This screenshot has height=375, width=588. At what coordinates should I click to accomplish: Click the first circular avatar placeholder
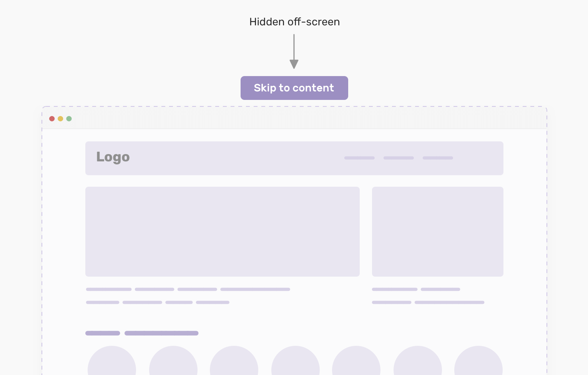click(x=112, y=360)
